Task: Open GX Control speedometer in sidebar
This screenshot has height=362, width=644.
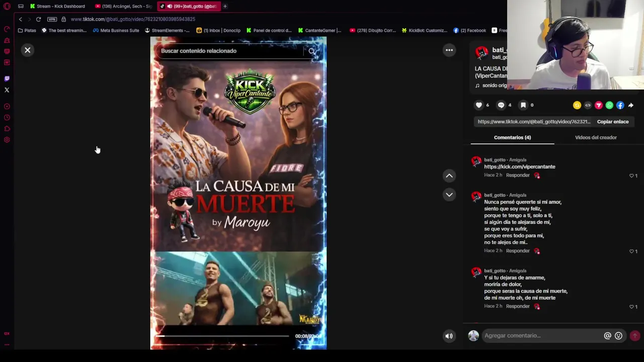Action: click(x=7, y=29)
